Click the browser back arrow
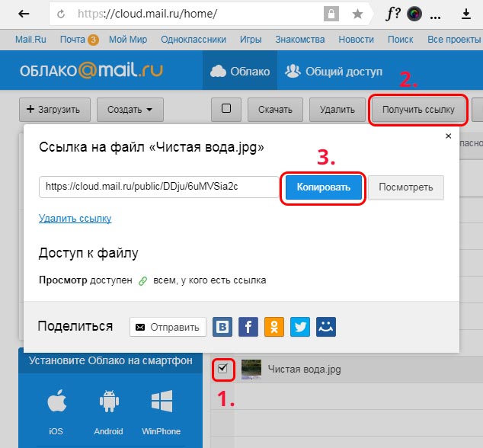The width and height of the screenshot is (483, 448). tap(24, 14)
